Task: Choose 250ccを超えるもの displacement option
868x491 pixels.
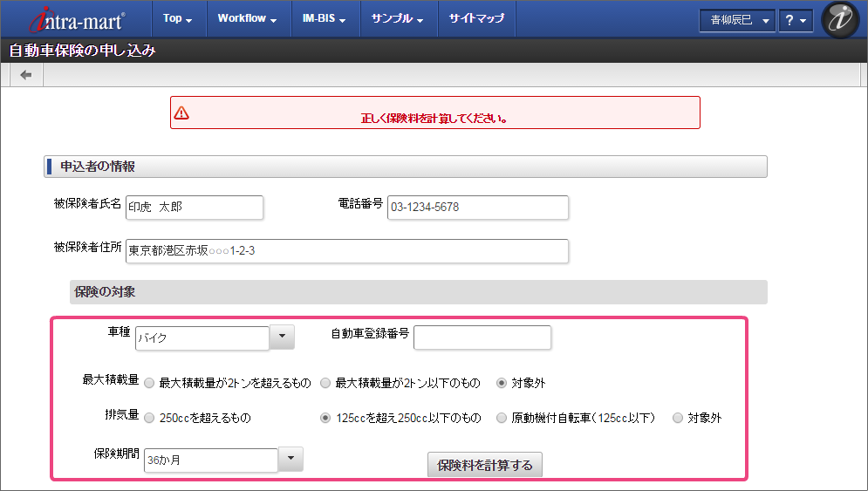Action: coord(150,418)
